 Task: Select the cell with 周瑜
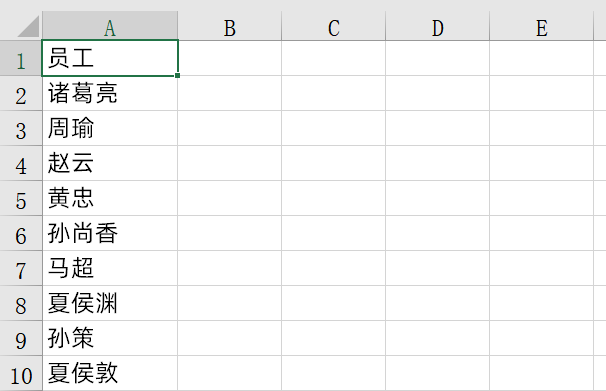coord(110,128)
